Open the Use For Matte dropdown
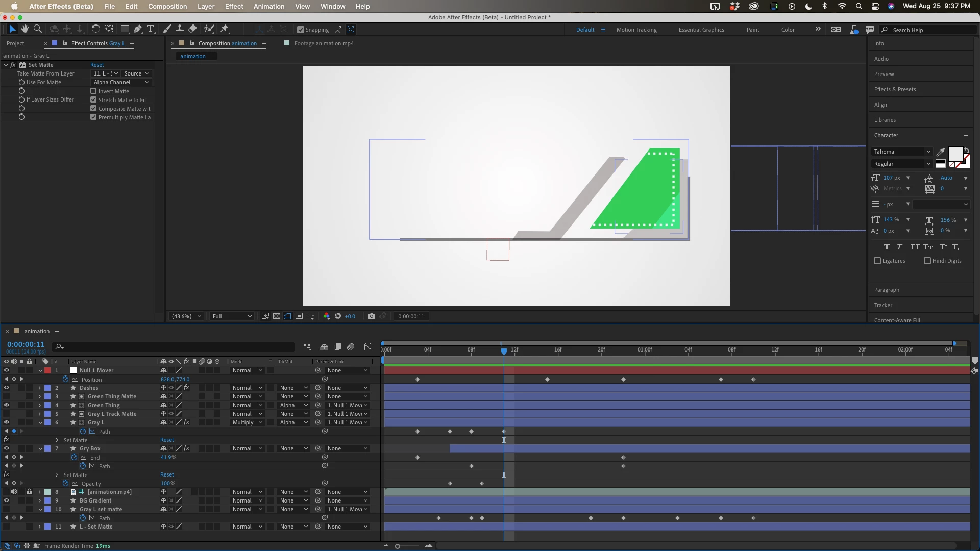Screen dimensions: 980x551 point(121,82)
